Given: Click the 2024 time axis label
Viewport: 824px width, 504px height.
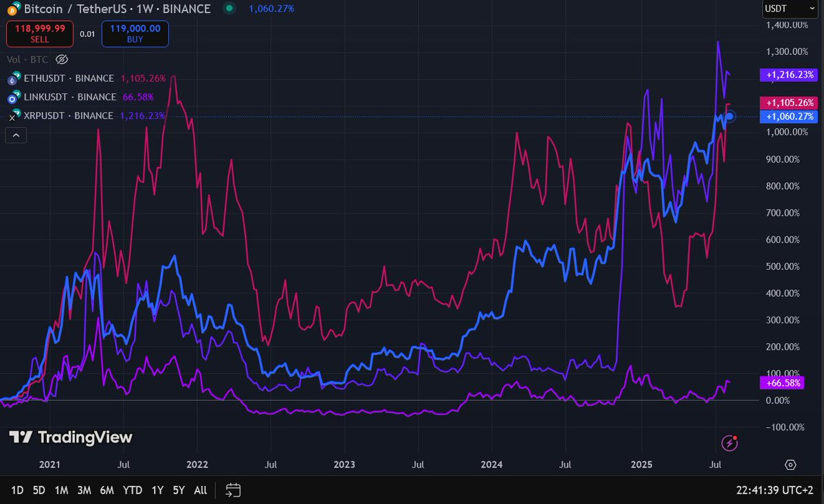Looking at the screenshot, I should pos(491,465).
